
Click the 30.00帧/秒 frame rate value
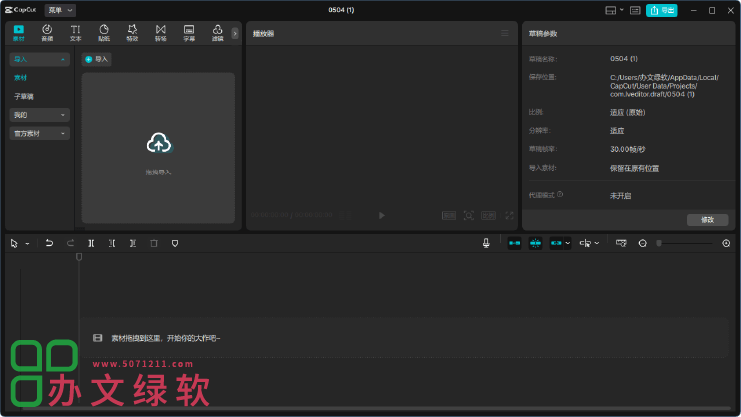(x=628, y=149)
